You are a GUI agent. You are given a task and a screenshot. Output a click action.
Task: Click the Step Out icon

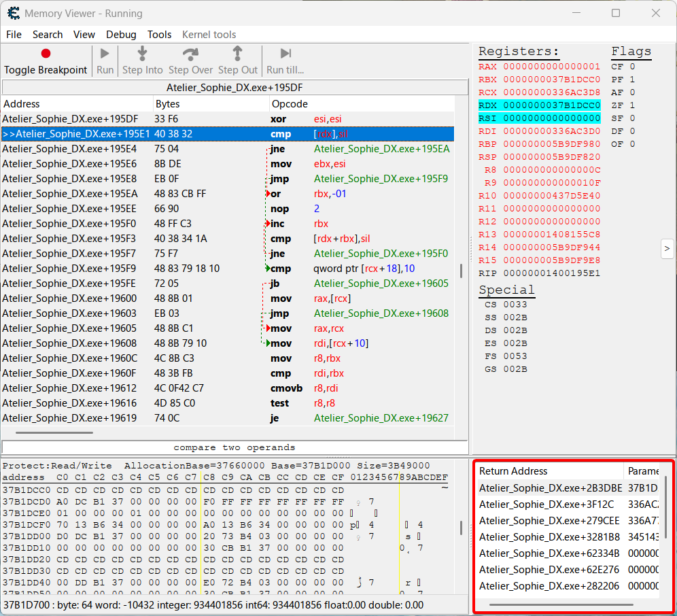(237, 54)
